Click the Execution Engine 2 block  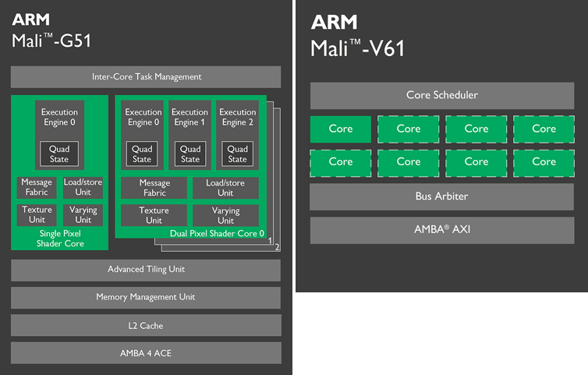238,135
